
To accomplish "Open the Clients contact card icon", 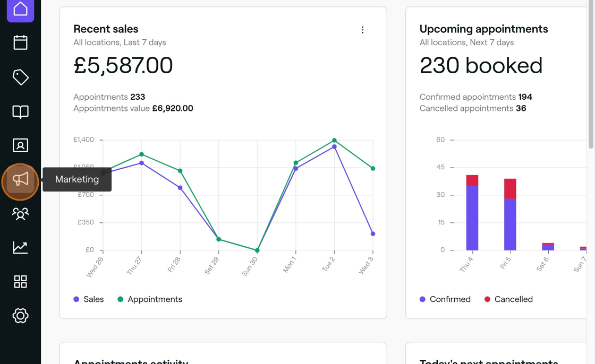I will tap(21, 145).
